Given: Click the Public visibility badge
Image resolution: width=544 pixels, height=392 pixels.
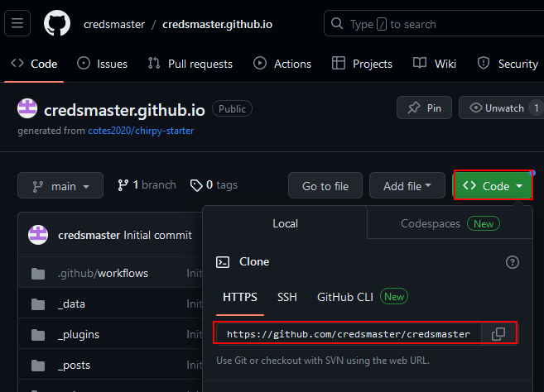Looking at the screenshot, I should pos(232,108).
